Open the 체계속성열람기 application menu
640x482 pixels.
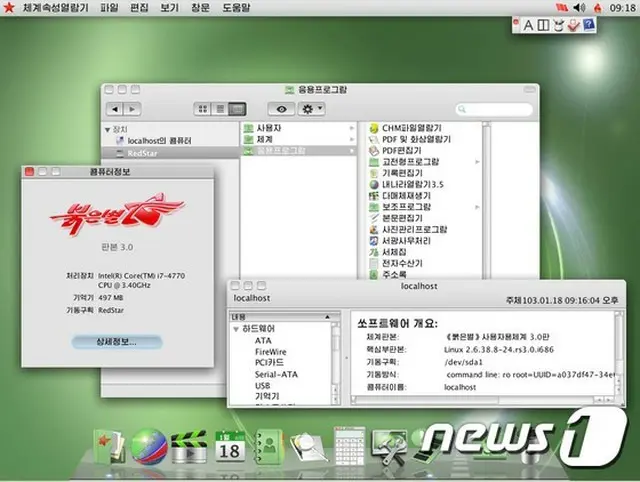click(x=56, y=8)
